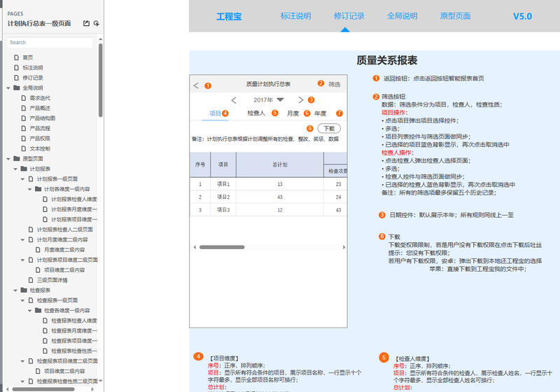
Task: Click the 筛选 filter button
Action: [335, 84]
